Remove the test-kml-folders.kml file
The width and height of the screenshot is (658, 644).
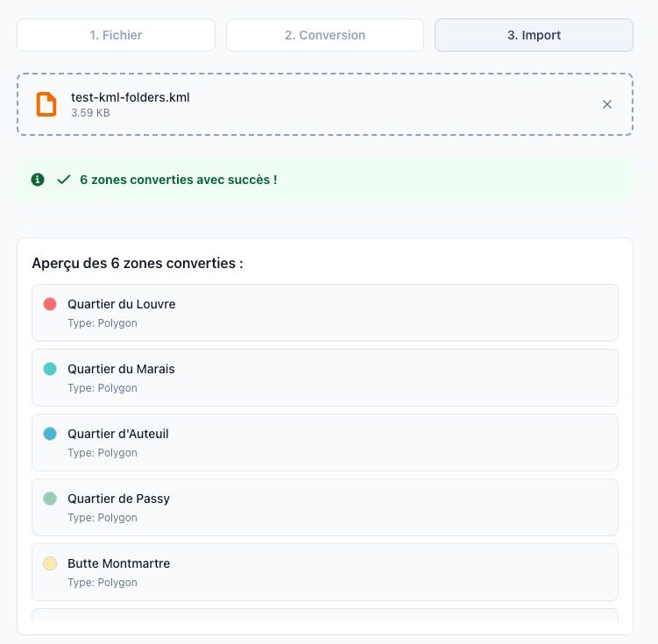point(607,104)
